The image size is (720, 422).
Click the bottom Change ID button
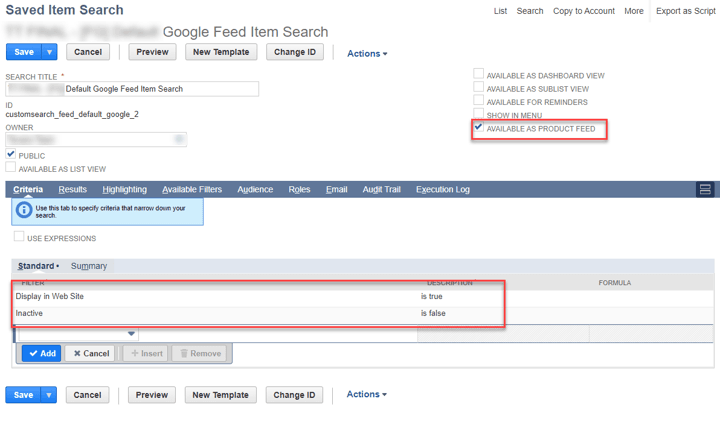pos(294,395)
